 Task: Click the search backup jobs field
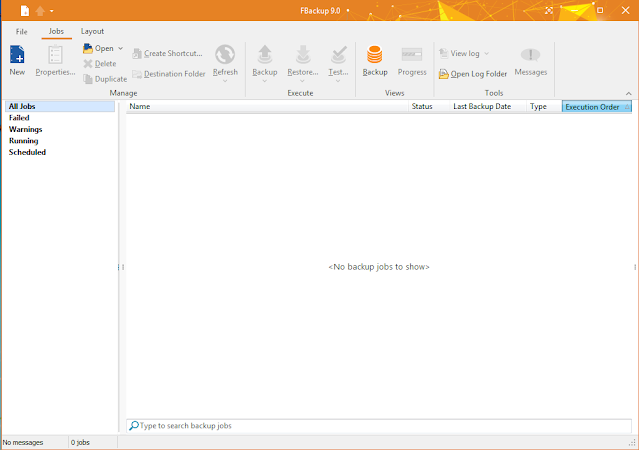(x=379, y=426)
